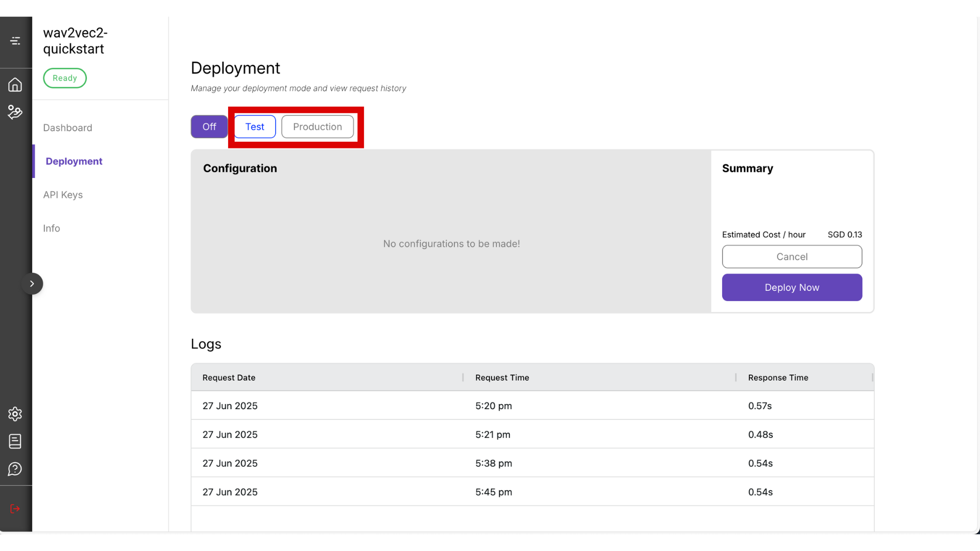
Task: Open the Info menu item
Action: 52,229
